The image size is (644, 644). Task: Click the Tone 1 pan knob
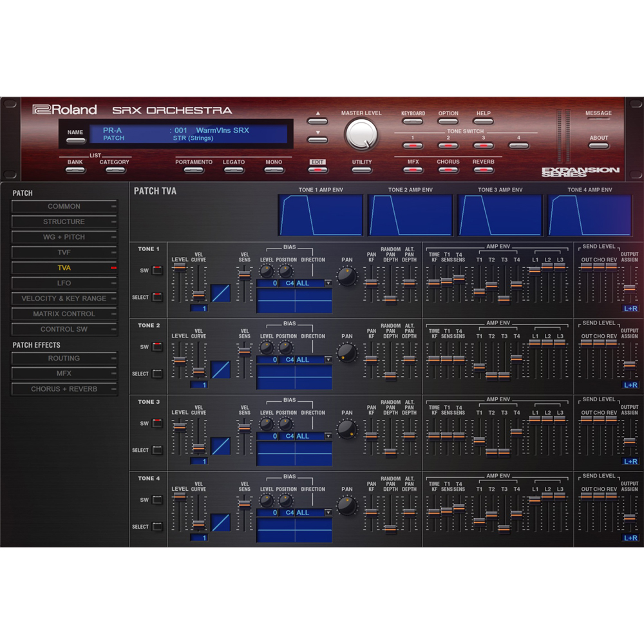pyautogui.click(x=347, y=276)
